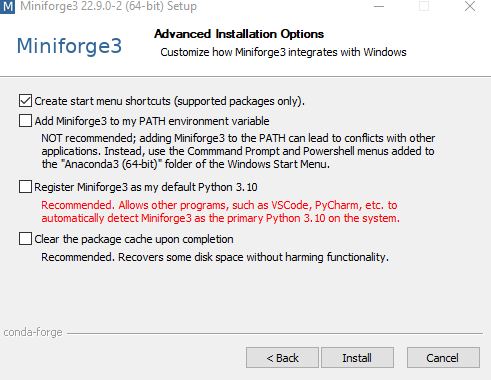Minimize the Miniforge3 Setup window
491x380 pixels.
[x=379, y=6]
